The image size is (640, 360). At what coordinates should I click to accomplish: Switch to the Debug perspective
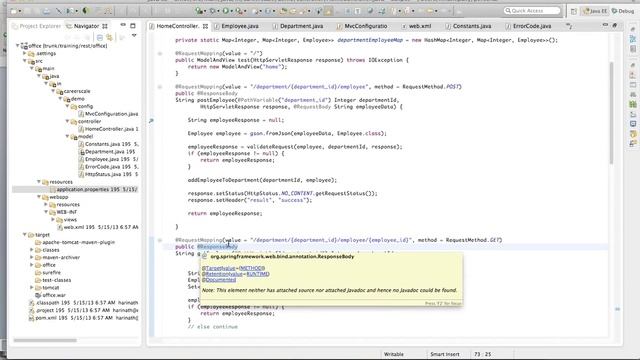point(623,11)
